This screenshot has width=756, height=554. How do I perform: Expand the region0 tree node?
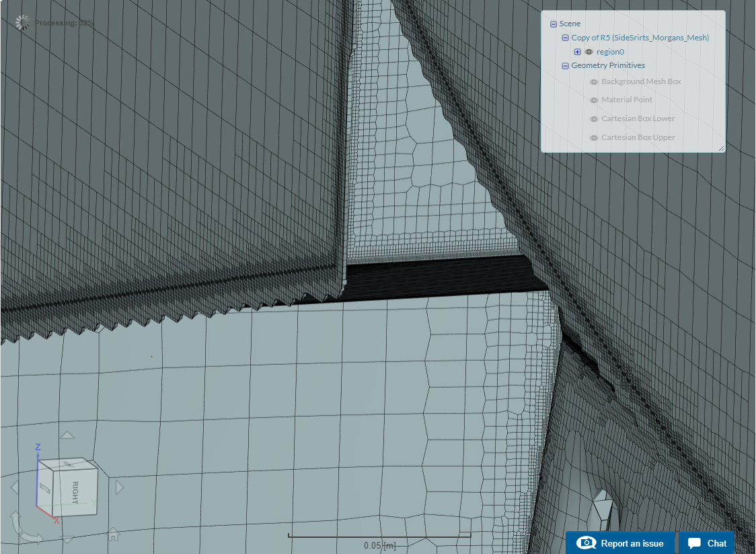[x=577, y=51]
